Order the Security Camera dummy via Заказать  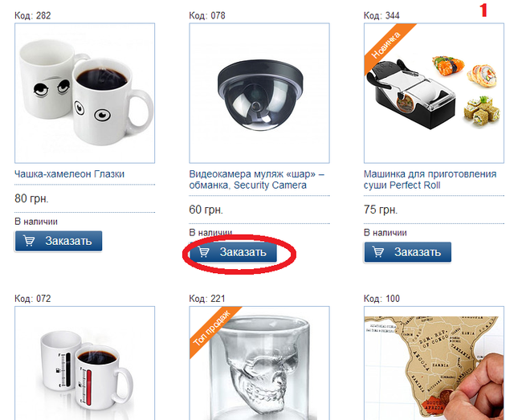(233, 252)
